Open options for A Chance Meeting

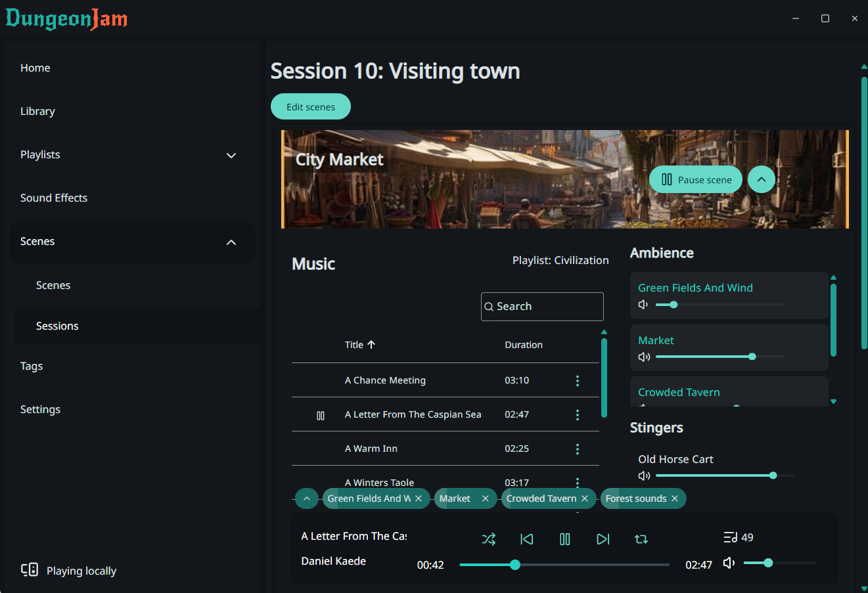click(578, 380)
